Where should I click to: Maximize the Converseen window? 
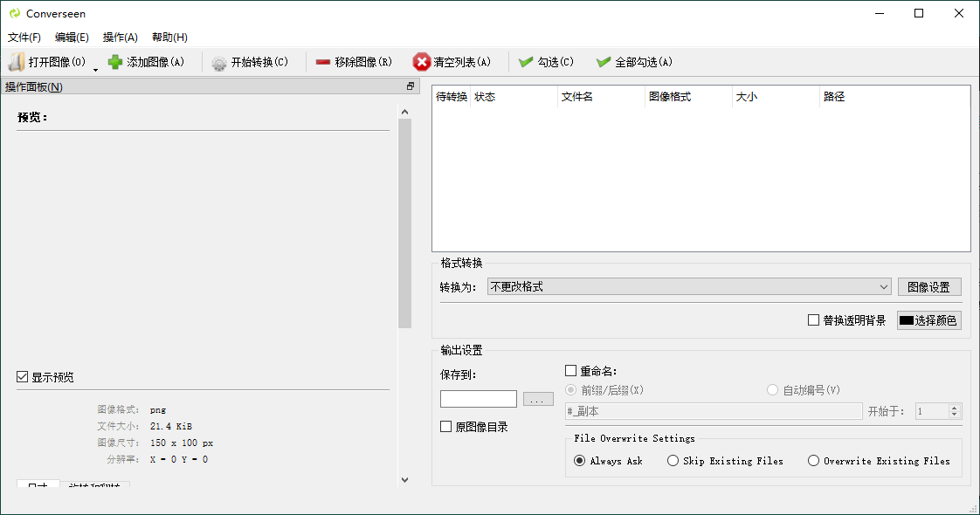point(919,13)
